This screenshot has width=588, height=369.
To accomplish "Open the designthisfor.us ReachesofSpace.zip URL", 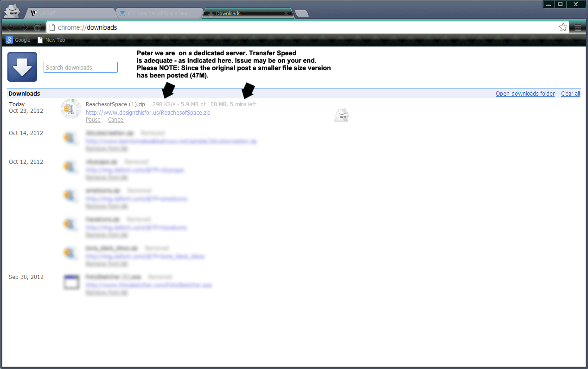I will [x=148, y=112].
